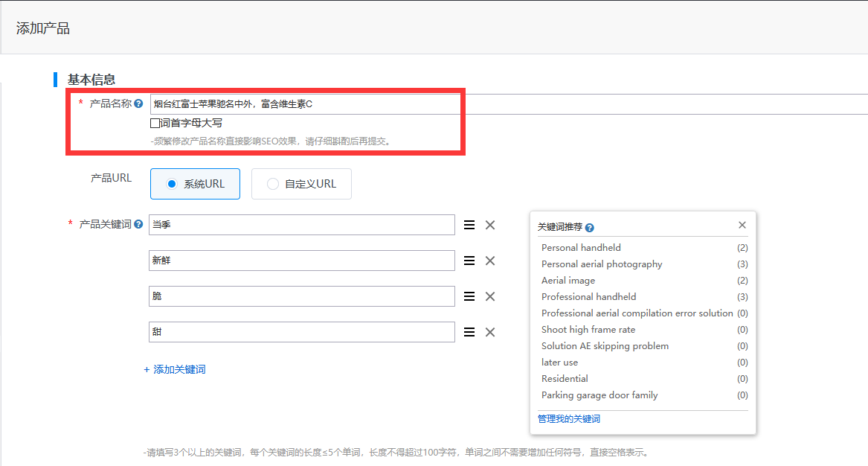Select the 系统URL radio option
Image resolution: width=868 pixels, height=466 pixels.
coord(172,184)
